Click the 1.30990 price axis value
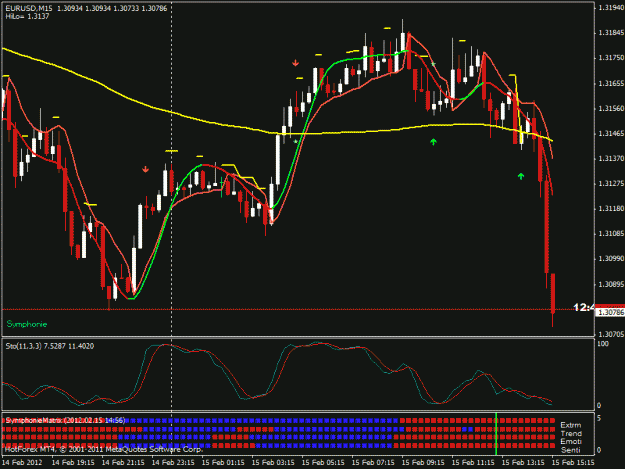 point(611,259)
